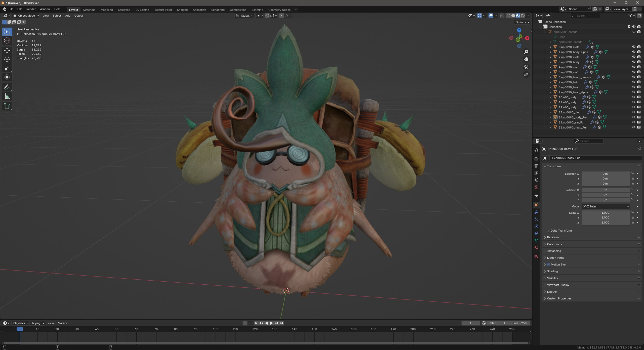Open the Render Properties camera tab
The height and width of the screenshot is (350, 644).
[x=536, y=158]
